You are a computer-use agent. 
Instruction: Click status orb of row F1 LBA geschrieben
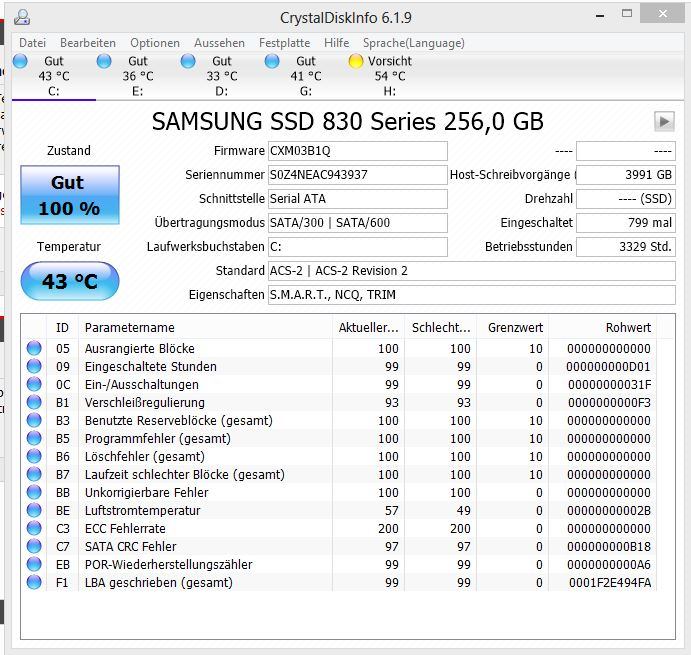[34, 582]
